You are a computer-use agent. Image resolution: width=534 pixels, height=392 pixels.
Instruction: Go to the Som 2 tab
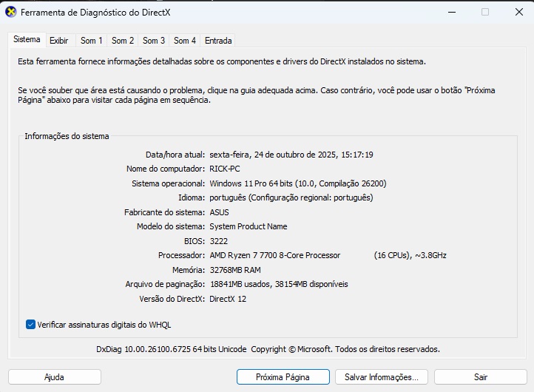click(123, 41)
